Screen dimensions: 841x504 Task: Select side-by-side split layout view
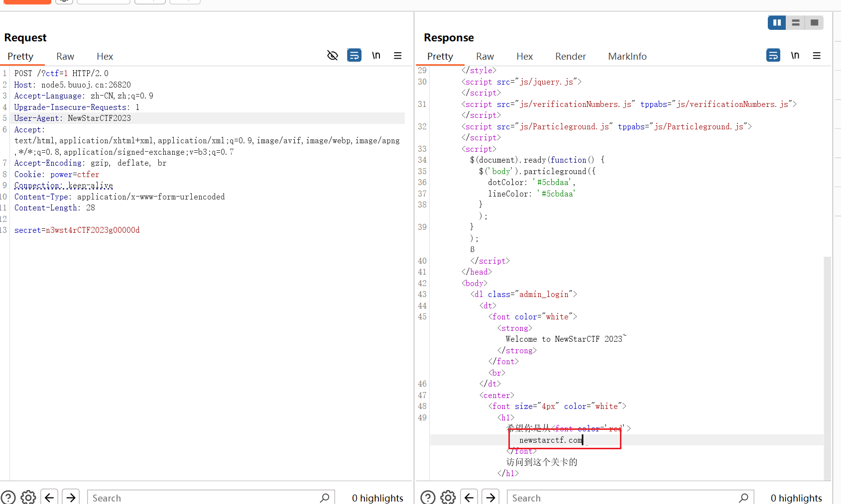click(777, 22)
